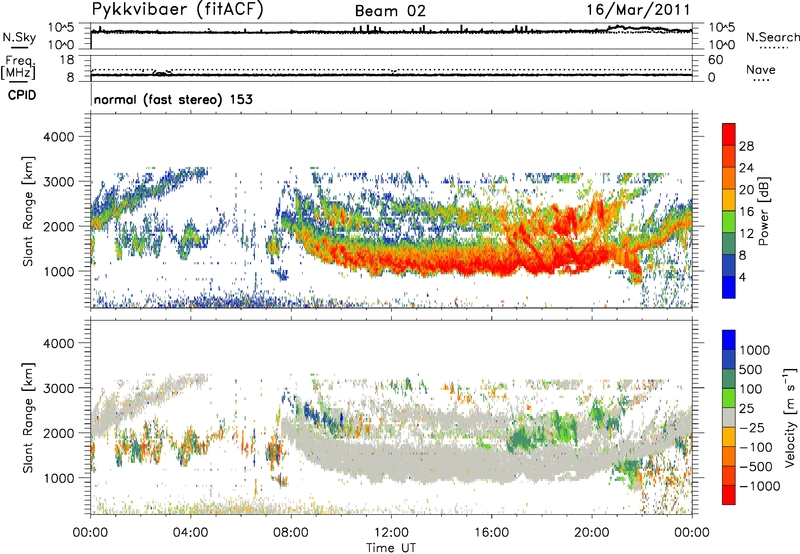Click the 04:00 time axis tick label
800x554 pixels.
click(191, 533)
